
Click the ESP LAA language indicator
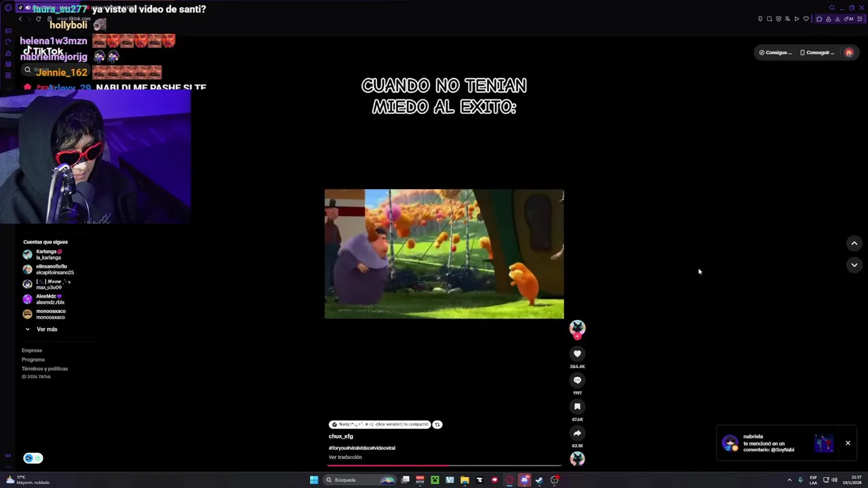[x=813, y=480]
